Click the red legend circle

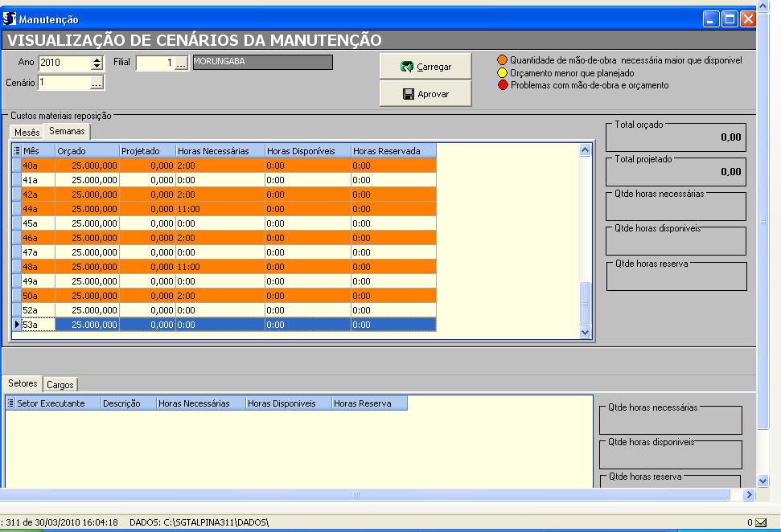coord(503,85)
